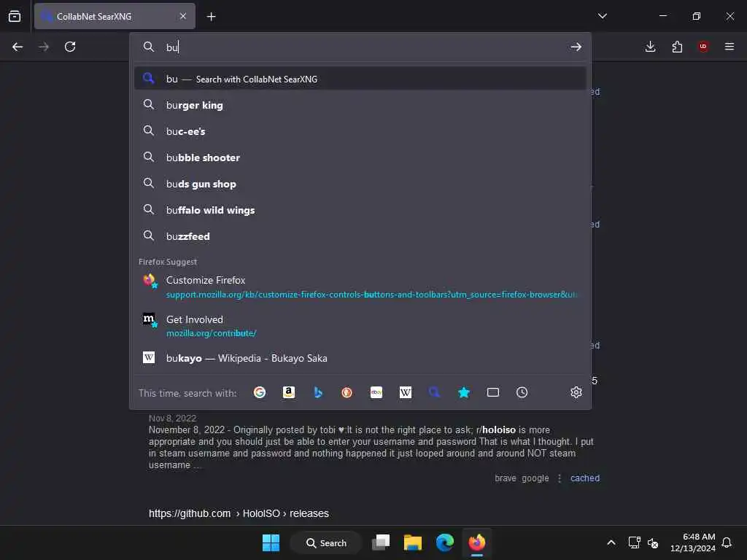This screenshot has width=747, height=560.
Task: Open the bukayo Wikipedia suggestion
Action: tap(360, 357)
